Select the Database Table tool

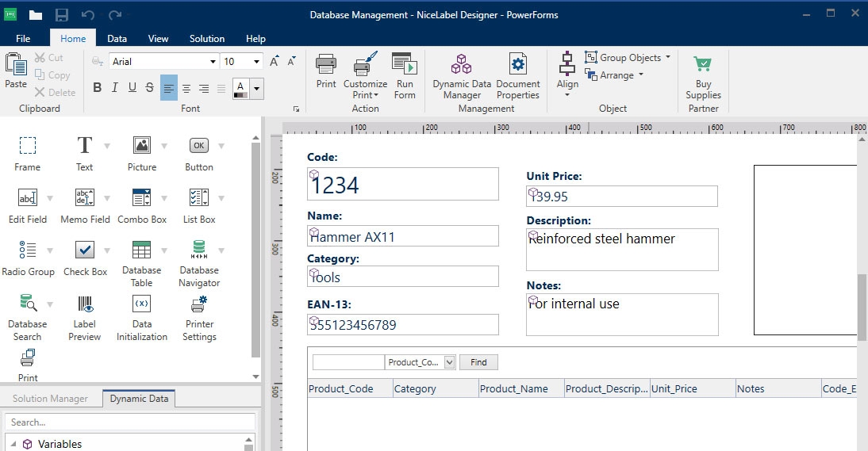click(141, 264)
